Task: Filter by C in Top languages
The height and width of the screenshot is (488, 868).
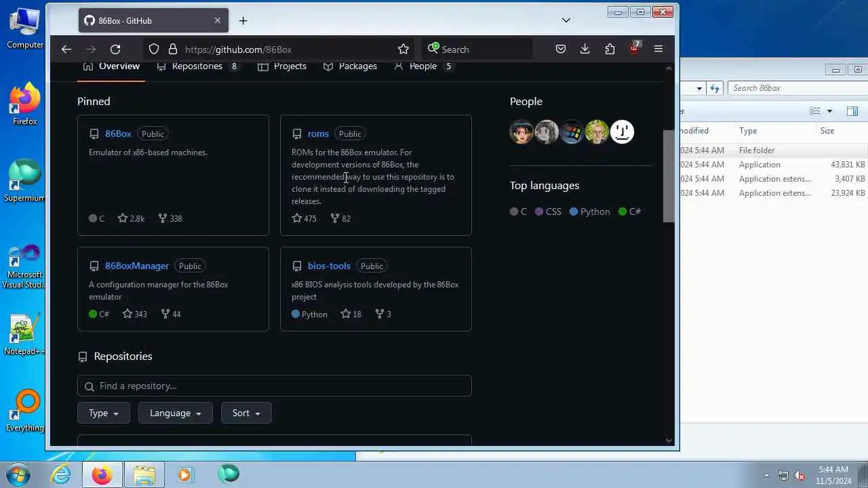Action: pos(519,211)
